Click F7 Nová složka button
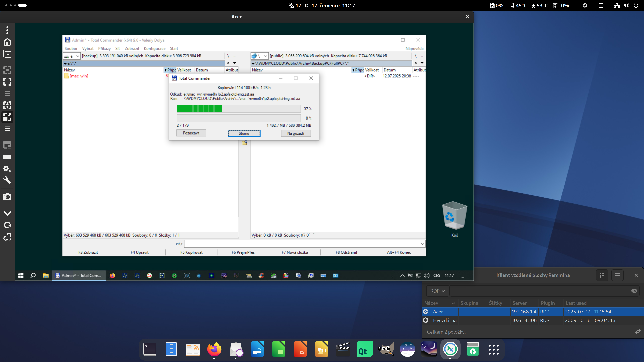This screenshot has width=644, height=362. [295, 252]
